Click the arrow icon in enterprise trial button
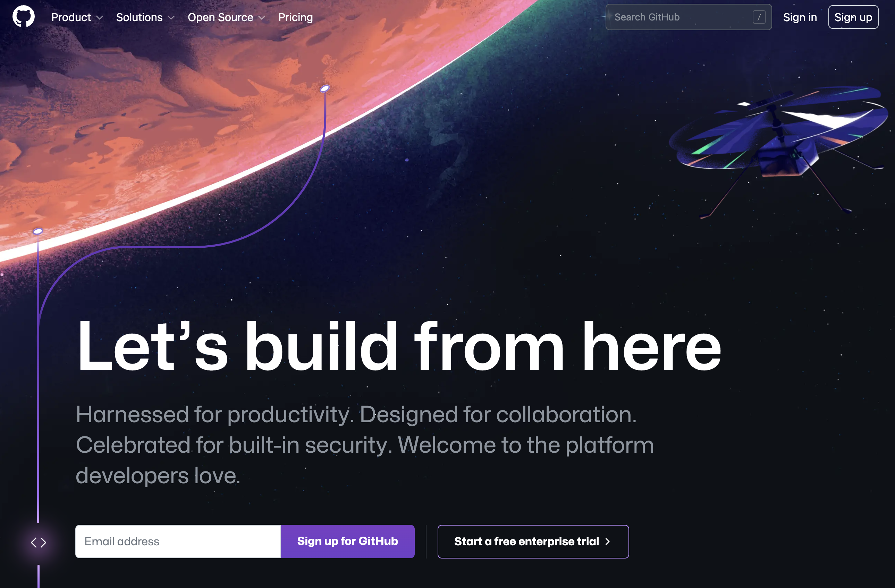The width and height of the screenshot is (895, 588). click(607, 542)
